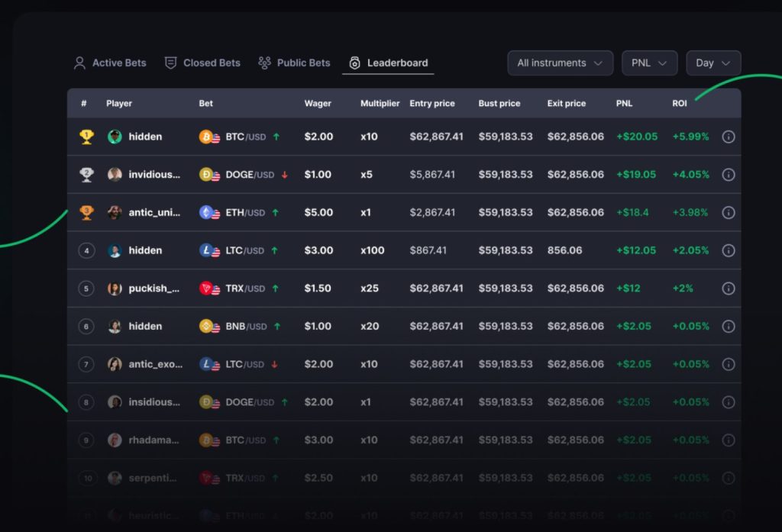782x532 pixels.
Task: Click the avatar of the first-place hidden player
Action: (115, 137)
